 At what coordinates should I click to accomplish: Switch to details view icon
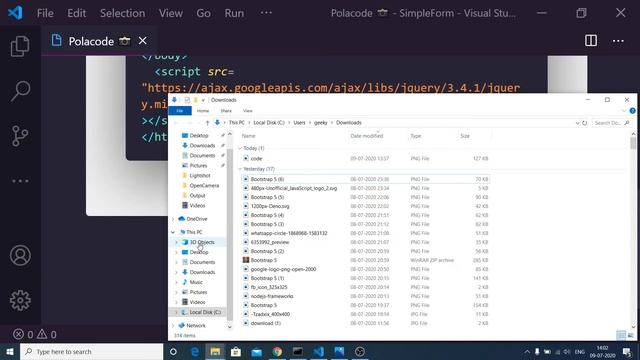click(x=621, y=335)
